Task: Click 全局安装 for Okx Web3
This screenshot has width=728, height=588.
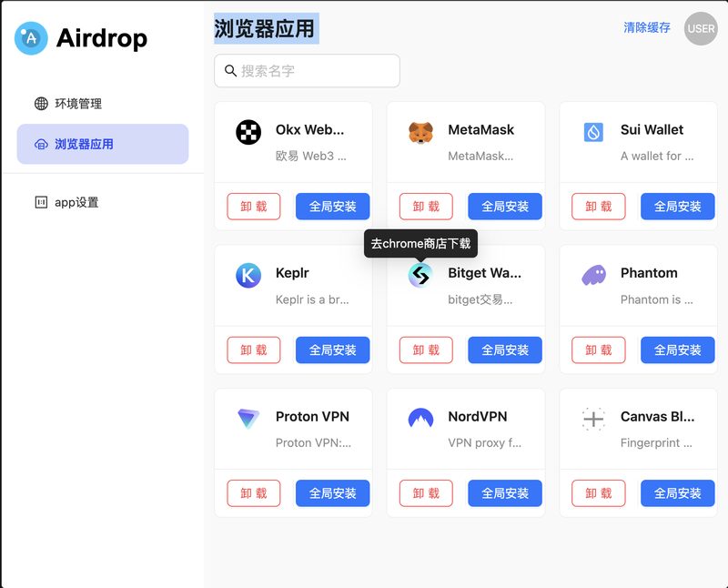Action: [x=333, y=207]
